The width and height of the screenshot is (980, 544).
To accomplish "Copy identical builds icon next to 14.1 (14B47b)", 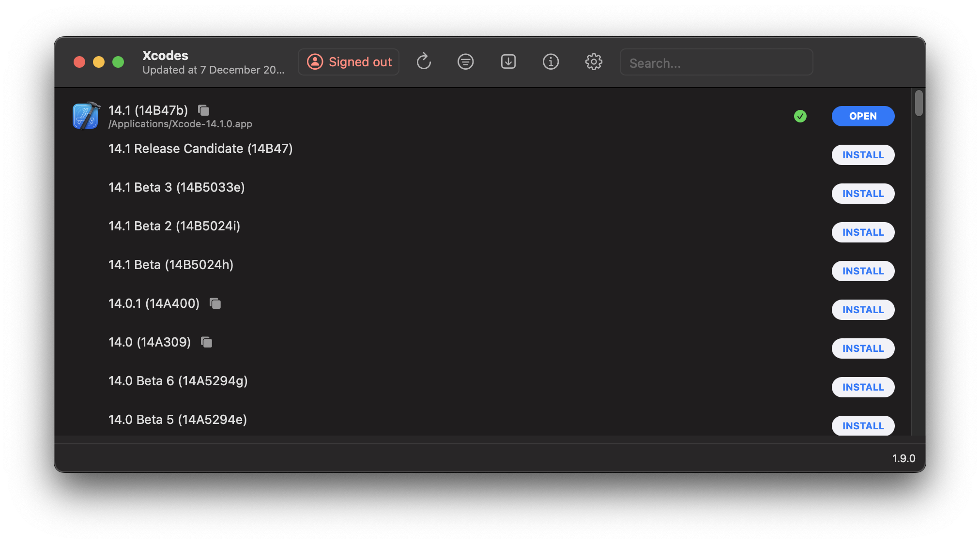I will [204, 110].
